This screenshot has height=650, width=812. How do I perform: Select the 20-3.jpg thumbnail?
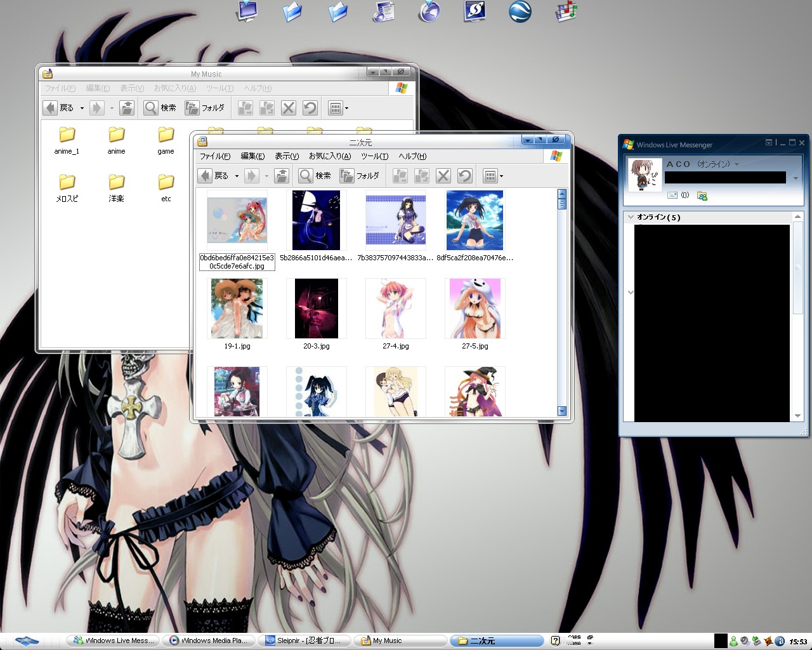pos(317,308)
